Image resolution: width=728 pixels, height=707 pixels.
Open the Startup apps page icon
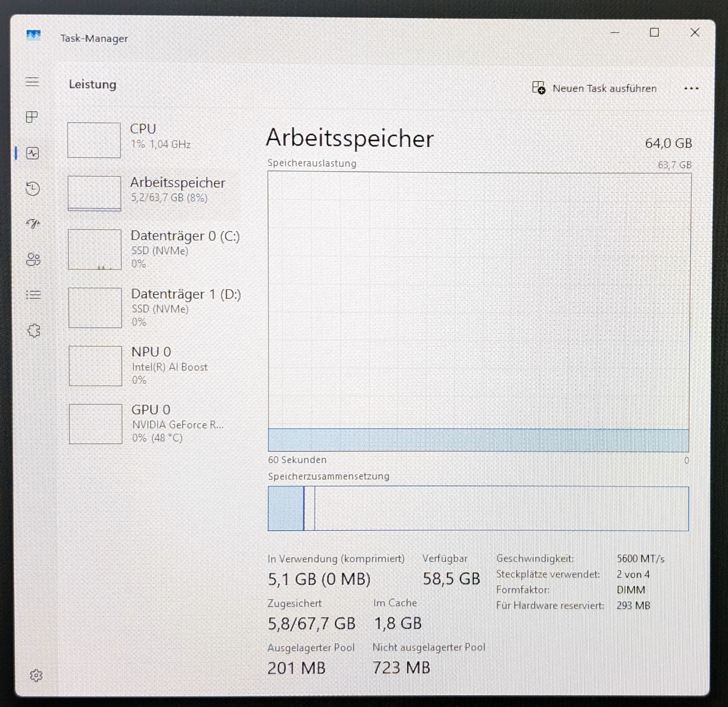33,223
